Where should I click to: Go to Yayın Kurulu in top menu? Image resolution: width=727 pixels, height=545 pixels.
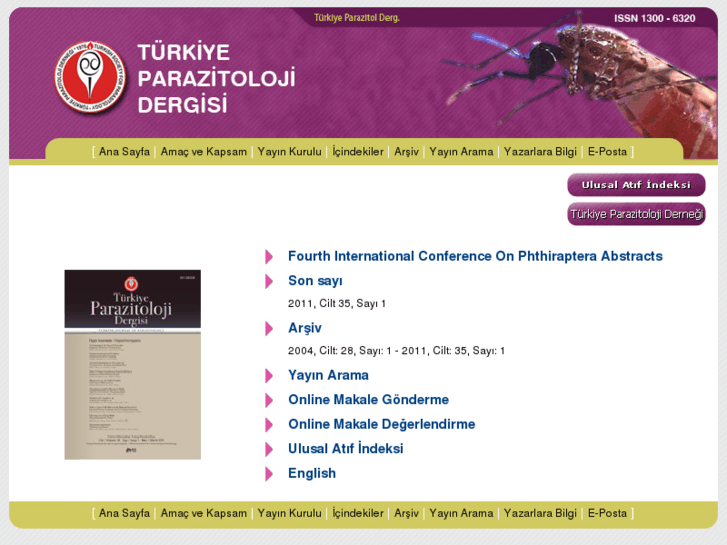[x=289, y=152]
